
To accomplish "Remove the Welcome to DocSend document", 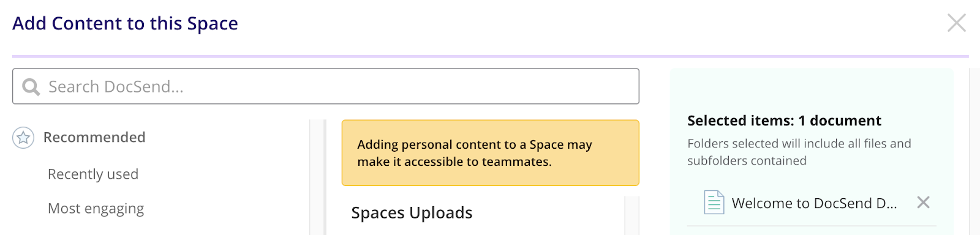I will click(x=923, y=202).
